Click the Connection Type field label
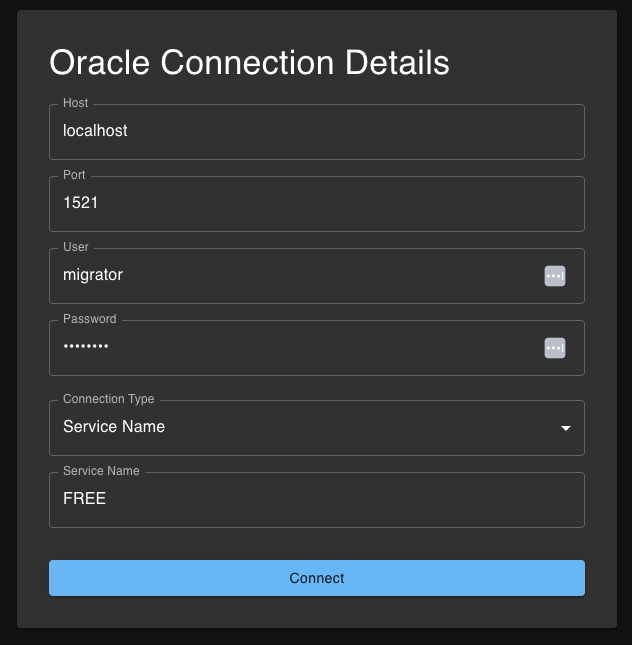632x645 pixels. click(109, 399)
